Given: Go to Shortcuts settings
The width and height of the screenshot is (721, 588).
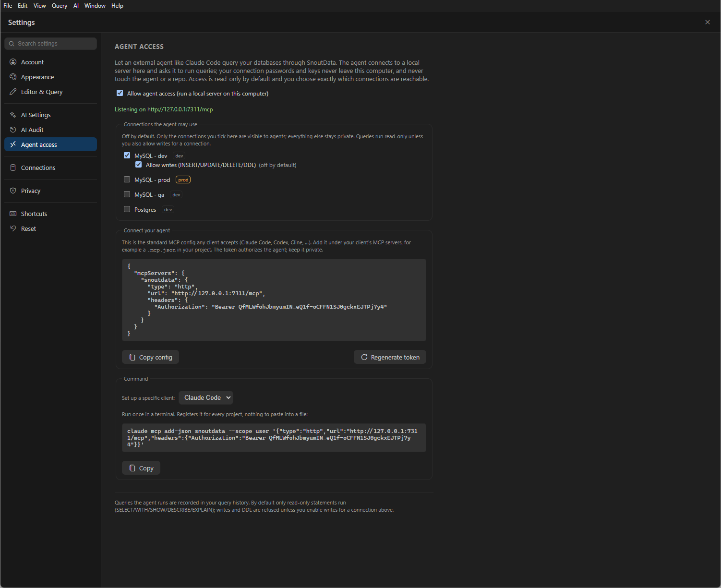Looking at the screenshot, I should 50,214.
